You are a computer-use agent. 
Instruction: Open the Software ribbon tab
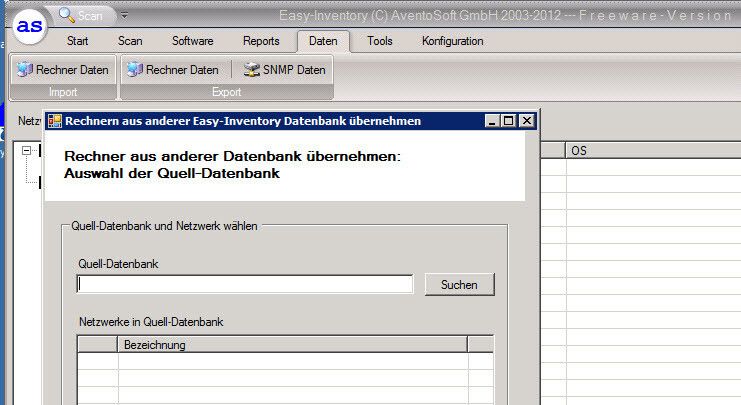tap(192, 41)
